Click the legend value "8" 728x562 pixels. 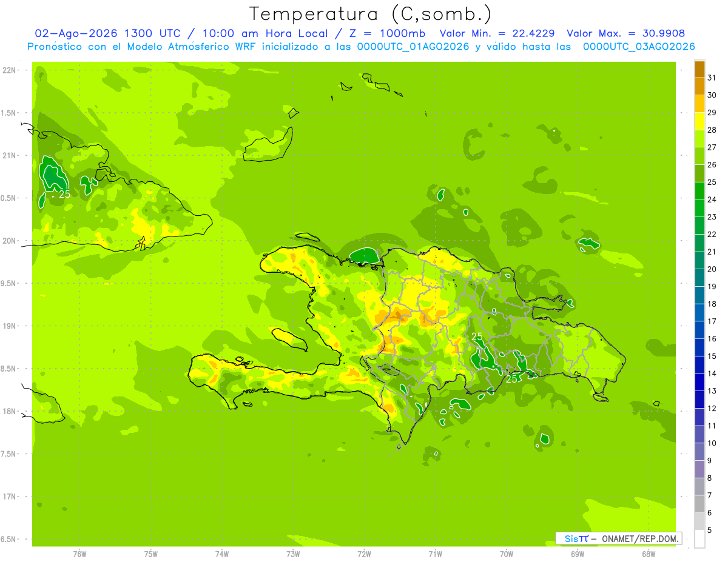[709, 478]
